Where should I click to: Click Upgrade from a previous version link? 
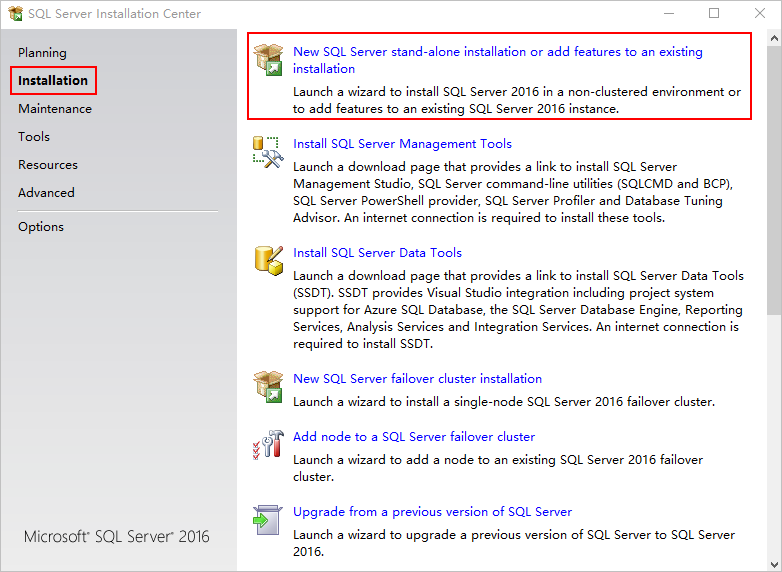432,512
